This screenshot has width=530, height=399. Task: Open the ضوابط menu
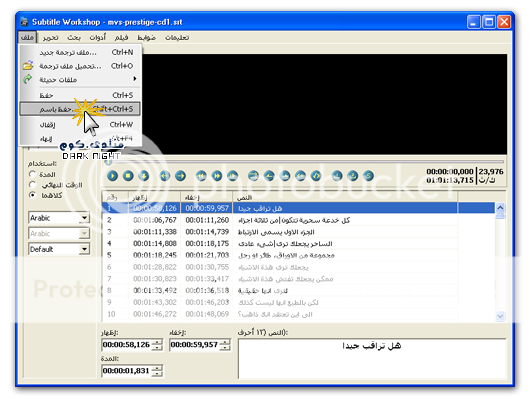tap(146, 38)
